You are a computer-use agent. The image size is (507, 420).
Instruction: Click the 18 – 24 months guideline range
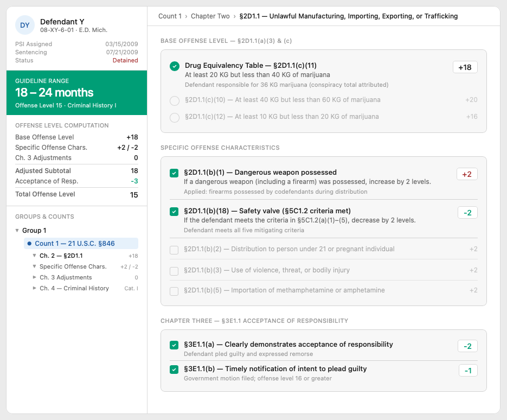pos(54,93)
